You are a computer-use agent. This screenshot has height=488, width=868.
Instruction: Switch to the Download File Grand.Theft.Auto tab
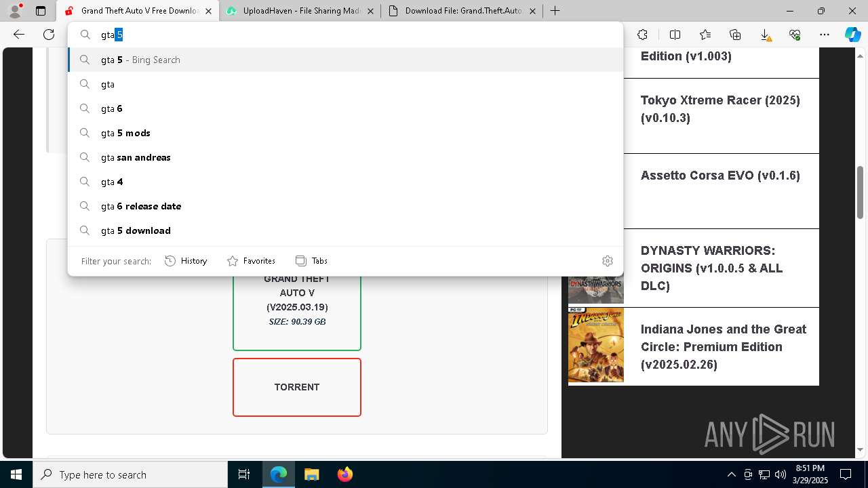tap(462, 11)
